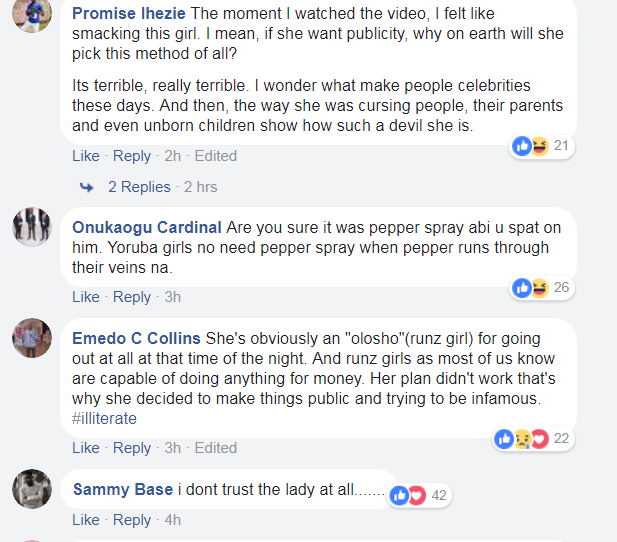617x542 pixels.
Task: Open reactions on Promise Ihezie's comment
Action: tap(530, 146)
